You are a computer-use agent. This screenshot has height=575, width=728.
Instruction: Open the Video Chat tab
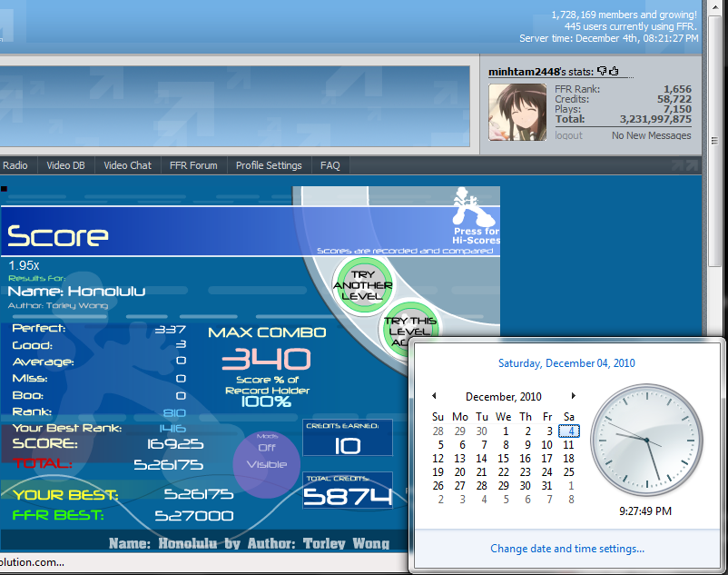[127, 165]
